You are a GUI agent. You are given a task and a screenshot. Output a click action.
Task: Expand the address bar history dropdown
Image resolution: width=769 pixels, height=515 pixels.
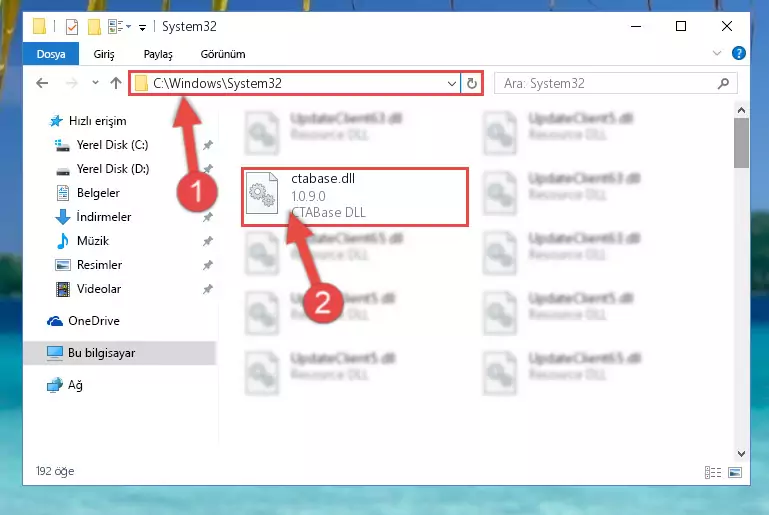click(x=452, y=83)
